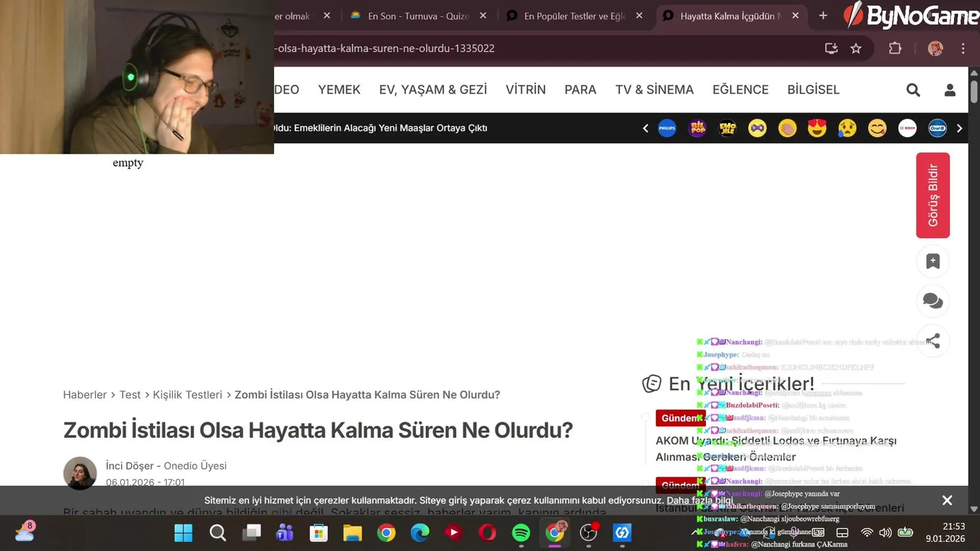Open the BİLGİSEL menu item
980x551 pixels.
click(x=813, y=90)
